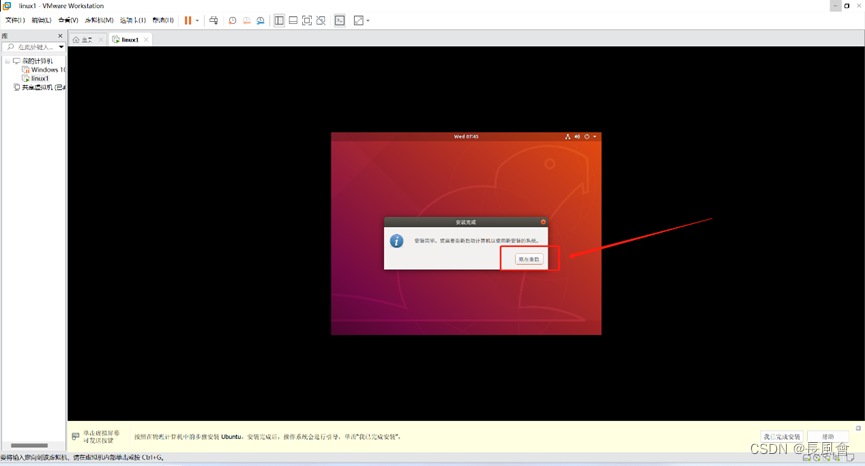Close the installation complete dialog
This screenshot has width=865, height=466.
coord(543,222)
